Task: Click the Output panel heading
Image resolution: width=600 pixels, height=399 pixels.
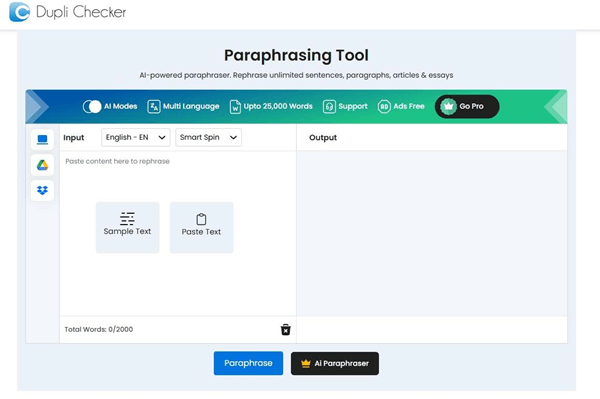Action: [x=323, y=138]
